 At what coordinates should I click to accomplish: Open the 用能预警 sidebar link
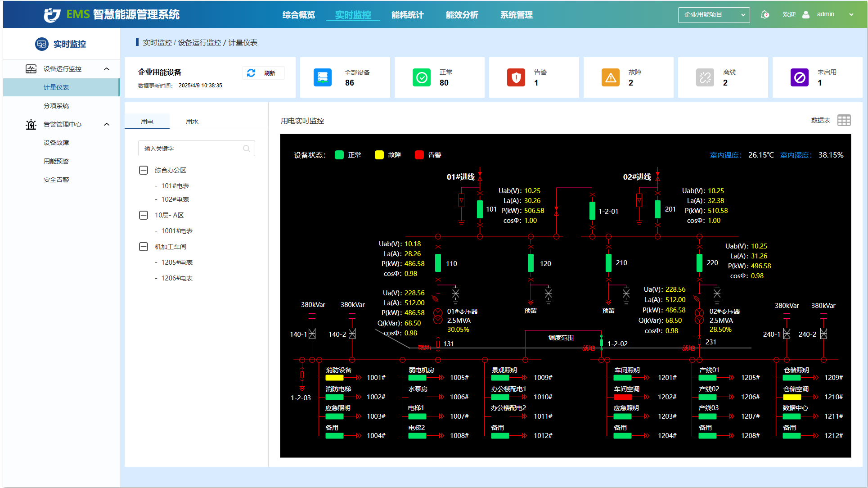(56, 161)
